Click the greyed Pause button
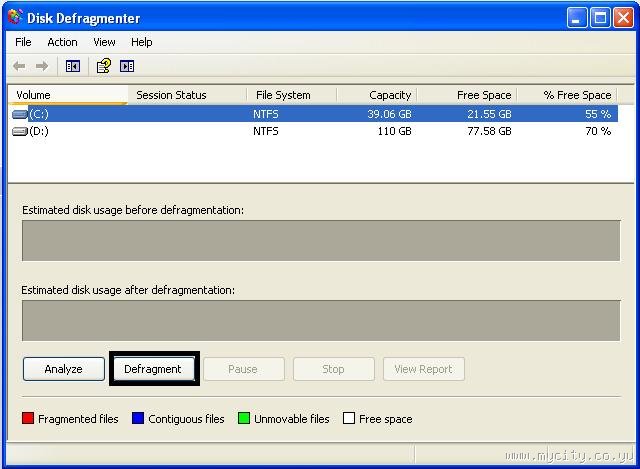The height and width of the screenshot is (469, 640). click(244, 369)
